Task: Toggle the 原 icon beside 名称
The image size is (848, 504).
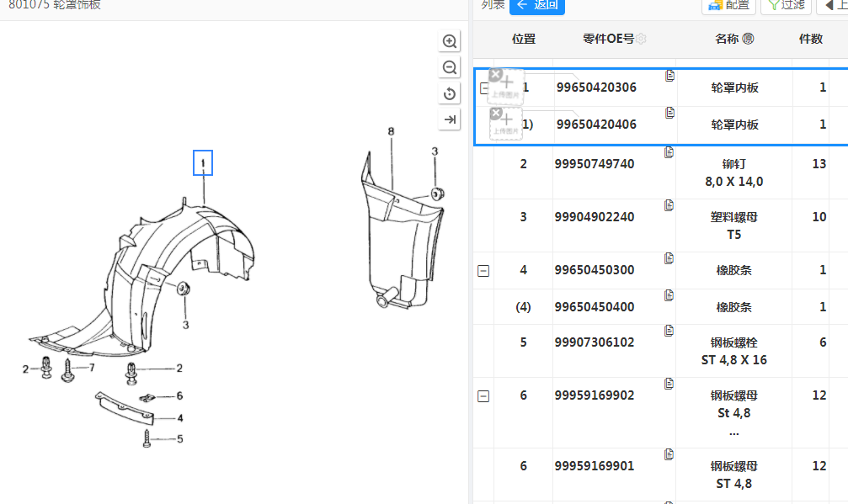Action: 748,39
